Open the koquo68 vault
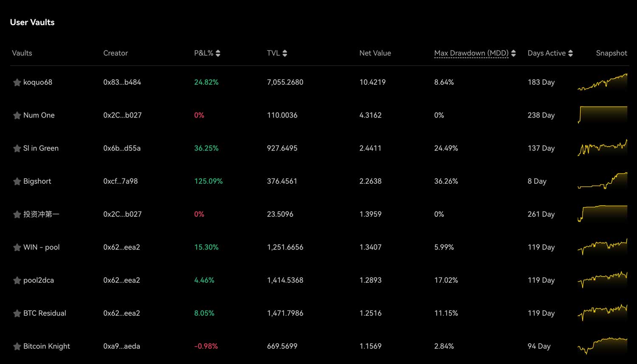 coord(37,82)
